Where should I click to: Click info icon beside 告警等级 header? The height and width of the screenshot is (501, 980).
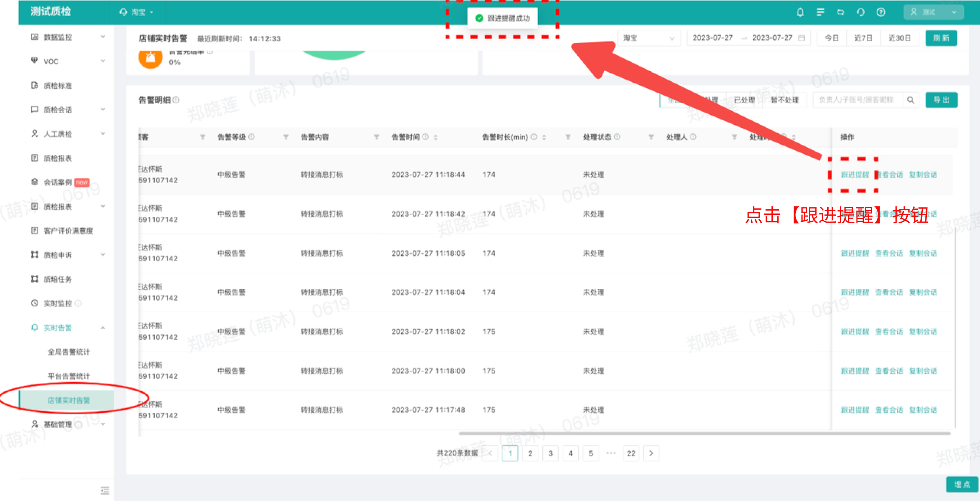click(x=251, y=137)
